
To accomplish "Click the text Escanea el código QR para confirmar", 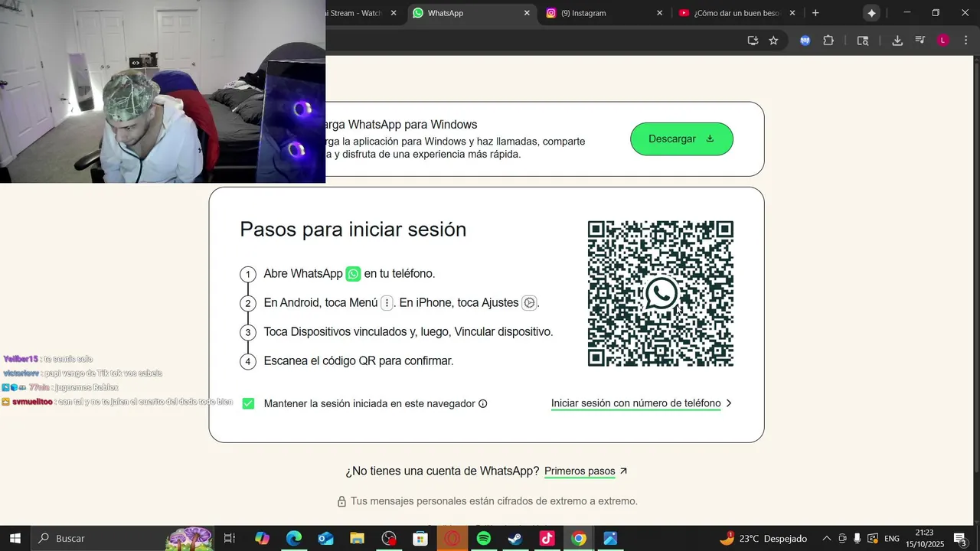I will point(358,361).
